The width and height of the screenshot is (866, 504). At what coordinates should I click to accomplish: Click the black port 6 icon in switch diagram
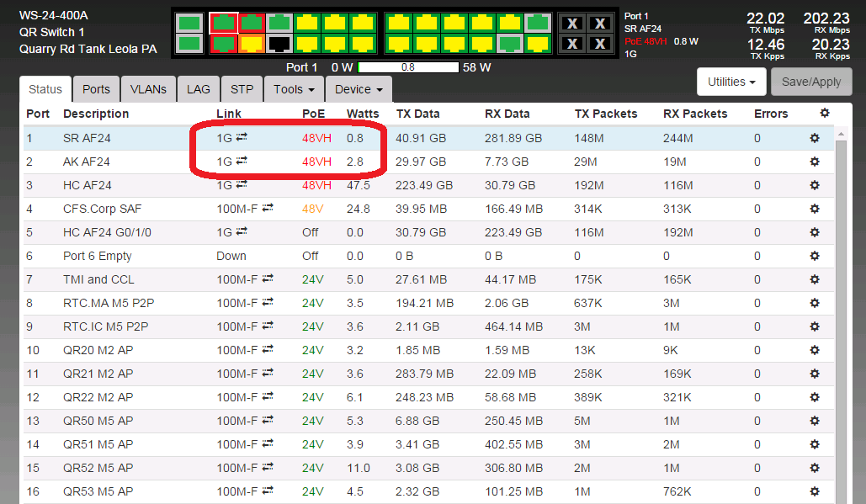pyautogui.click(x=279, y=42)
